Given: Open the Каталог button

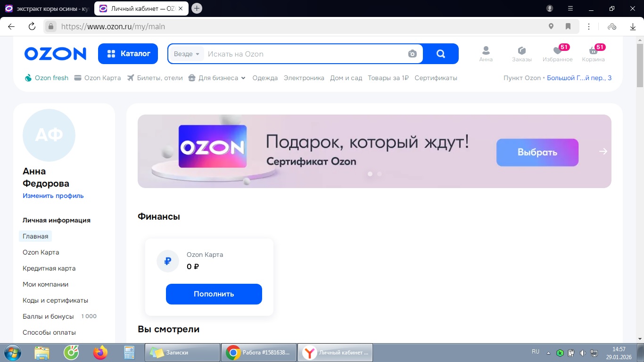Looking at the screenshot, I should pos(129,54).
